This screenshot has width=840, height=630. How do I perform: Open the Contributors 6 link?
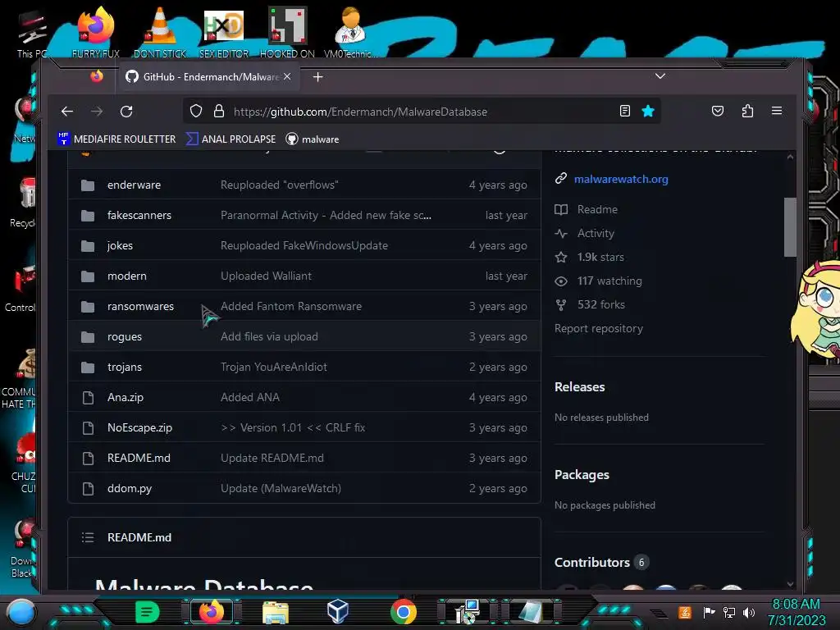[601, 563]
